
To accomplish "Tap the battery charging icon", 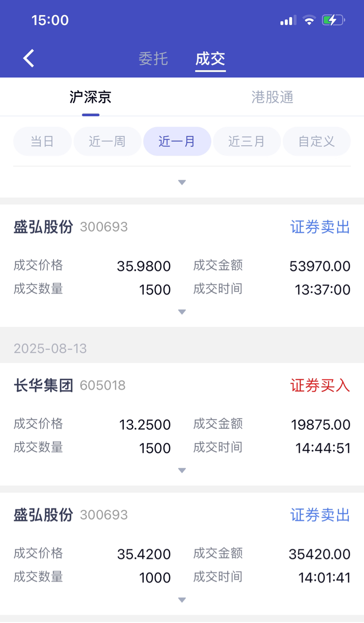I will click(333, 20).
